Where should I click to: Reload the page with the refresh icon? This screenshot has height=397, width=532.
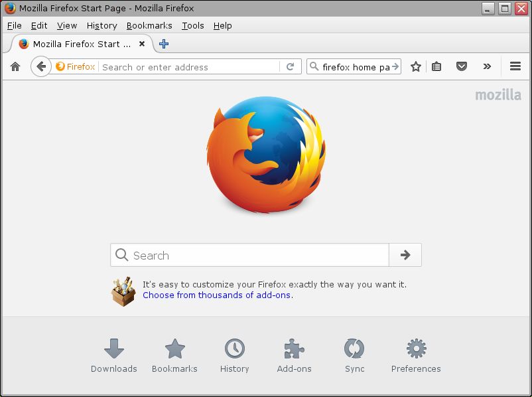[290, 66]
